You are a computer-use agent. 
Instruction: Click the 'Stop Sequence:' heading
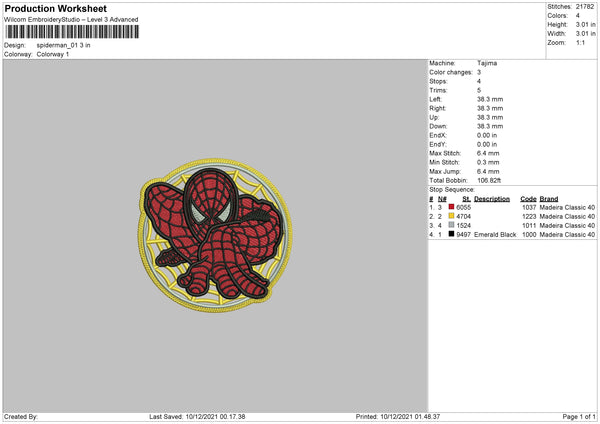coord(452,189)
